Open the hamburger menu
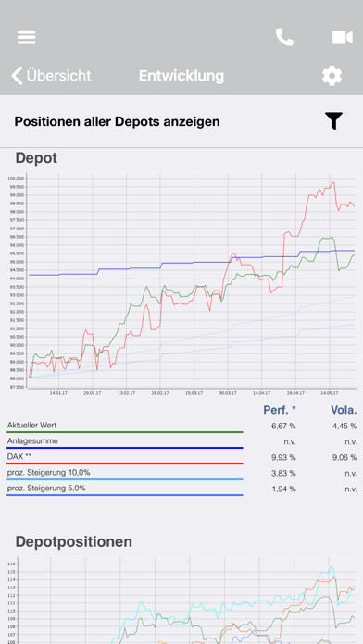The image size is (363, 644). coord(26,37)
